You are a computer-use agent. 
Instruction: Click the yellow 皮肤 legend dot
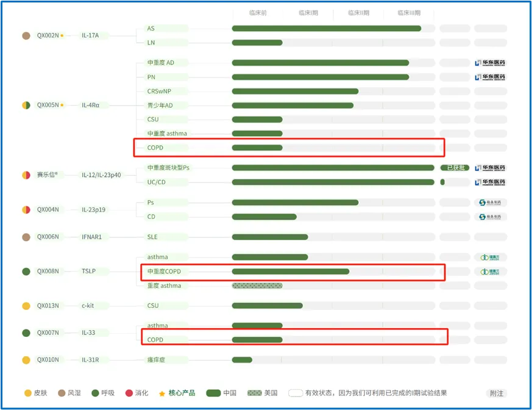point(26,393)
